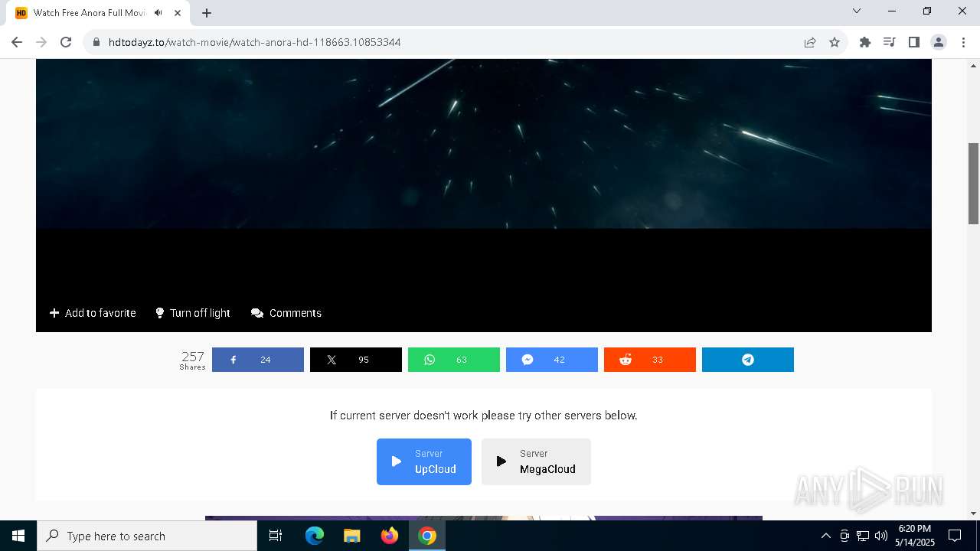Toggle Turn off light

click(193, 313)
